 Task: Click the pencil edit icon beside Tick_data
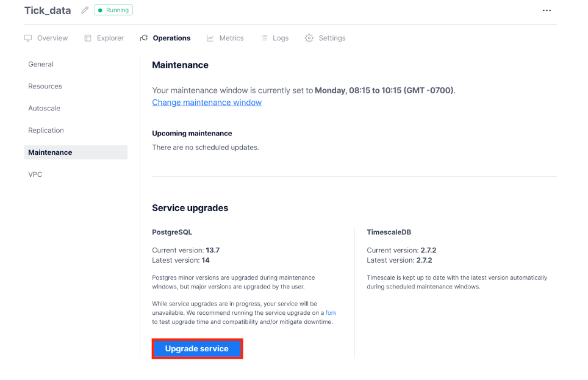pos(85,10)
